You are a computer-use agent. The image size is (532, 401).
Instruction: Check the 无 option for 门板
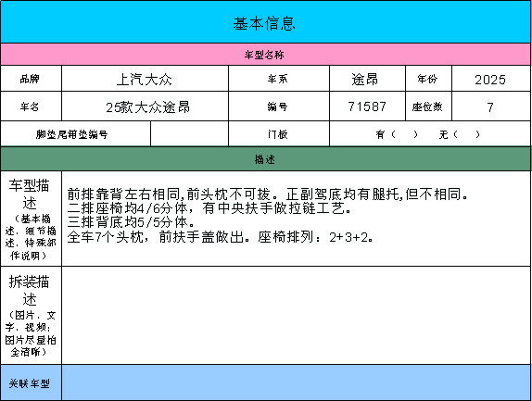[460, 134]
